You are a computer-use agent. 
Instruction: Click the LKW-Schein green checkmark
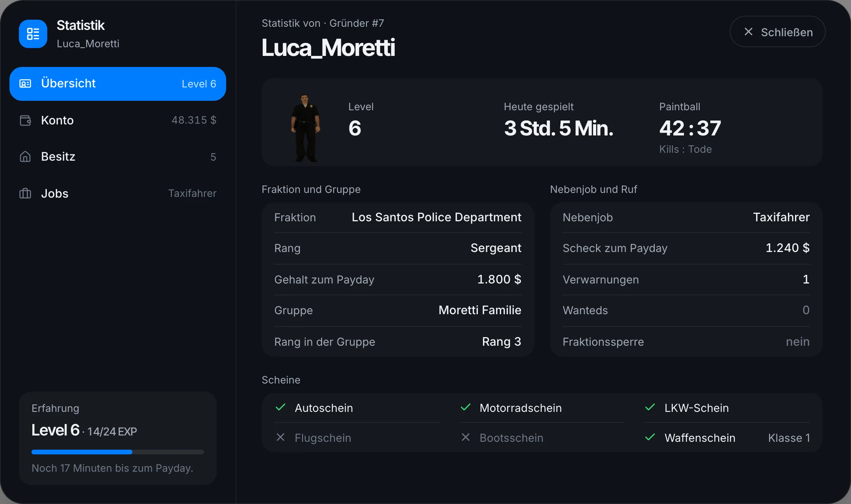[650, 407]
